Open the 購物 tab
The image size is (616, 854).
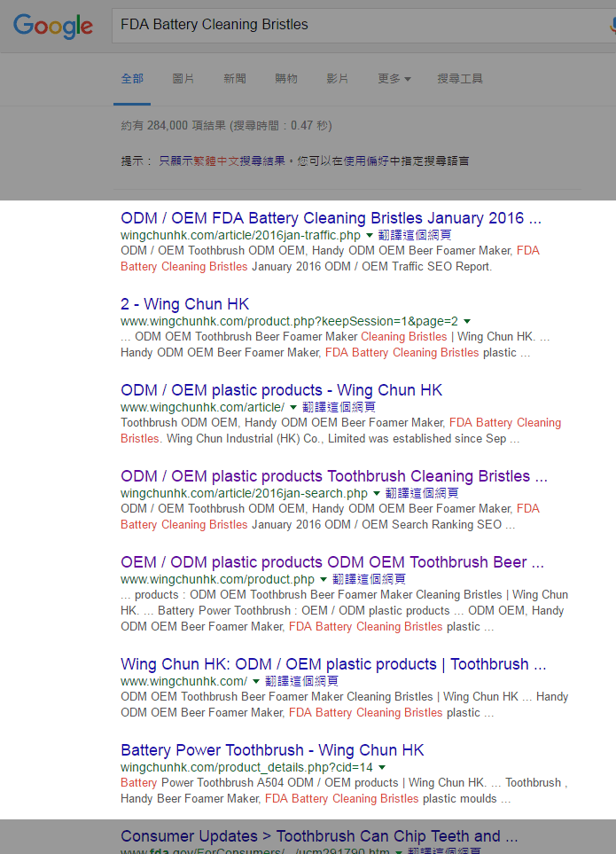click(x=286, y=79)
